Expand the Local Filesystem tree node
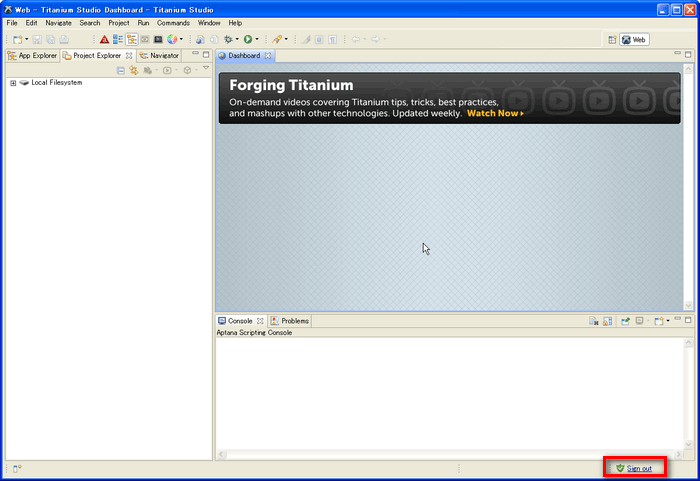700x481 pixels. point(13,83)
